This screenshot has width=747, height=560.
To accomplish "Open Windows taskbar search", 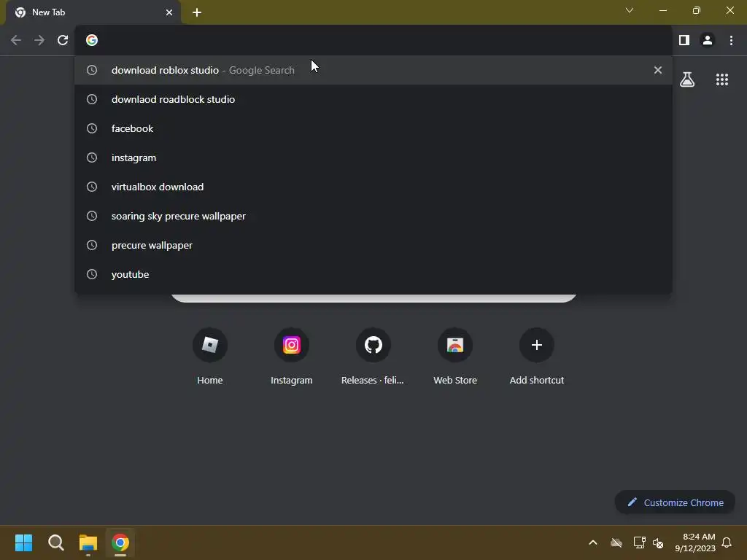I will [55, 542].
